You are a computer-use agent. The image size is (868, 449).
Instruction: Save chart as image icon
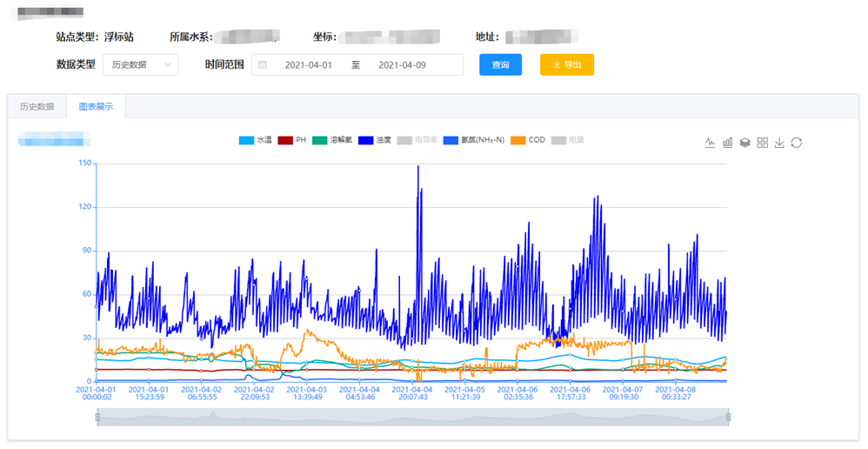(779, 143)
